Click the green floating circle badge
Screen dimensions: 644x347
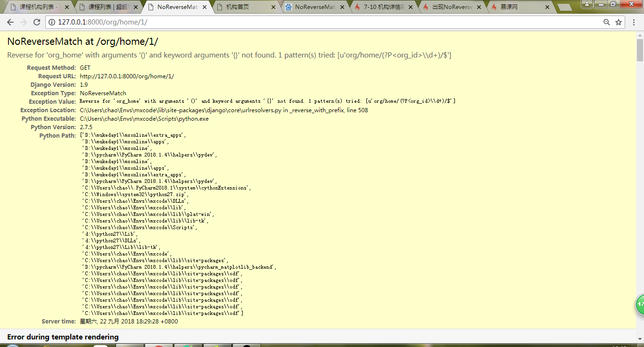[640, 305]
